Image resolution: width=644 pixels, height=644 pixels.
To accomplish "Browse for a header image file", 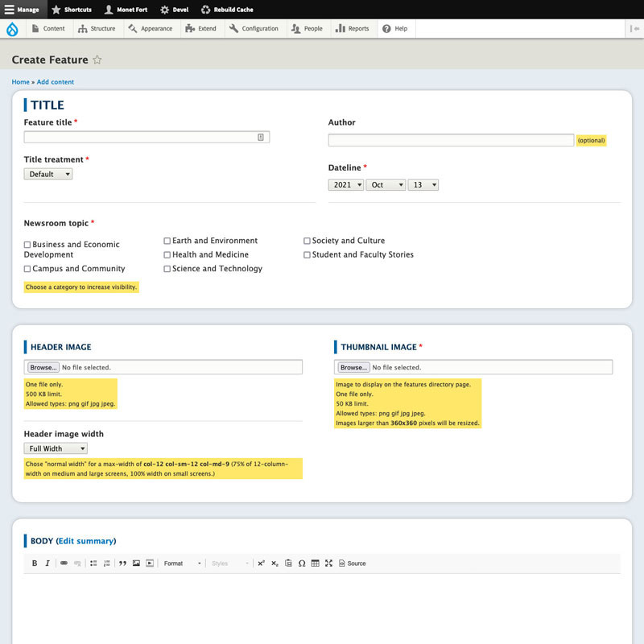I will (43, 367).
